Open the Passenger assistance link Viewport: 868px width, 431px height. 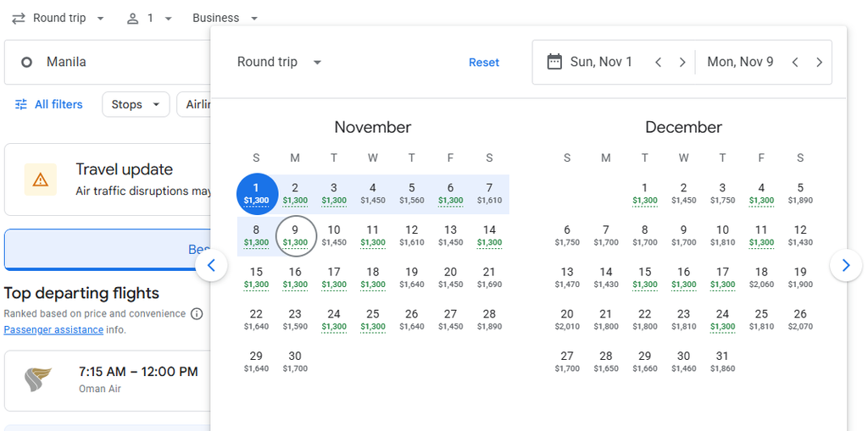click(x=53, y=329)
